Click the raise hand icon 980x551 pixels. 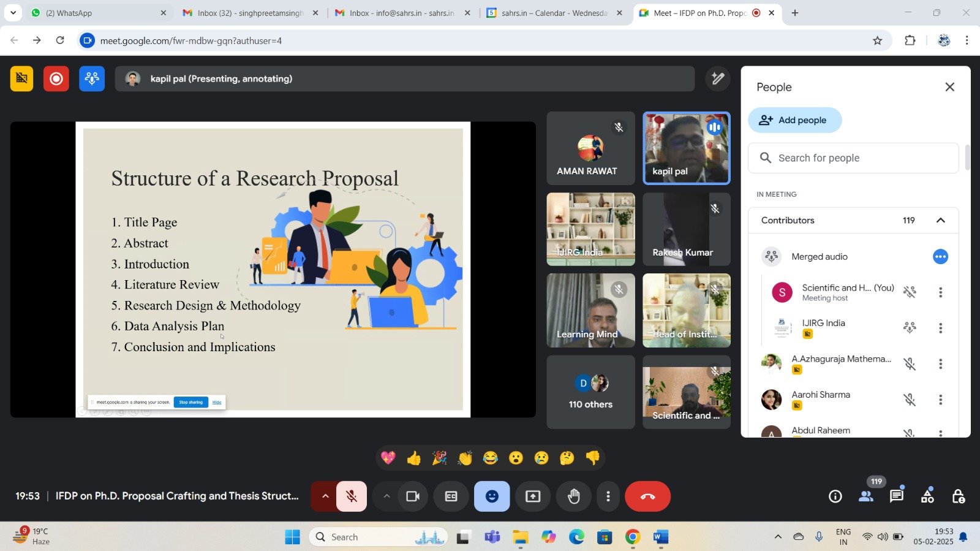point(573,496)
